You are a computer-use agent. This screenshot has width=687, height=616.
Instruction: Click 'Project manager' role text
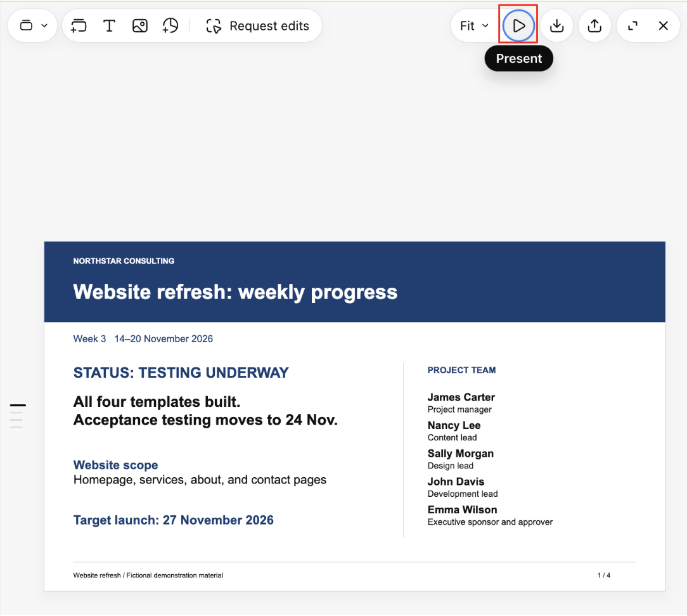point(459,409)
